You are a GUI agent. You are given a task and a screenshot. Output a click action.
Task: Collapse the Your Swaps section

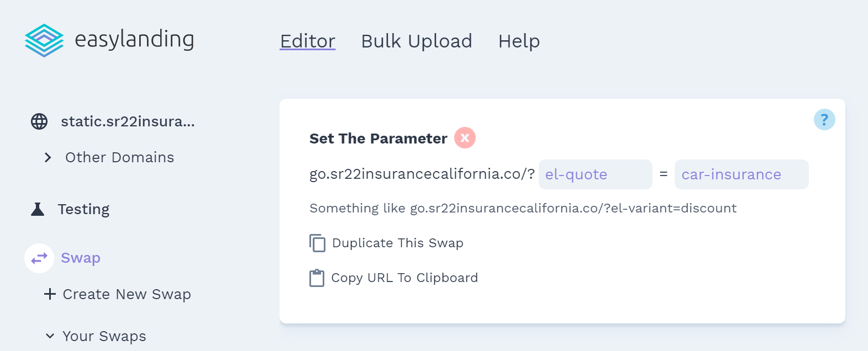tap(50, 336)
